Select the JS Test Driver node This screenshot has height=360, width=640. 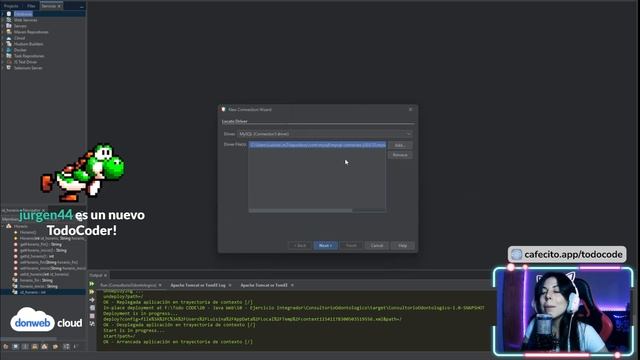pyautogui.click(x=25, y=62)
